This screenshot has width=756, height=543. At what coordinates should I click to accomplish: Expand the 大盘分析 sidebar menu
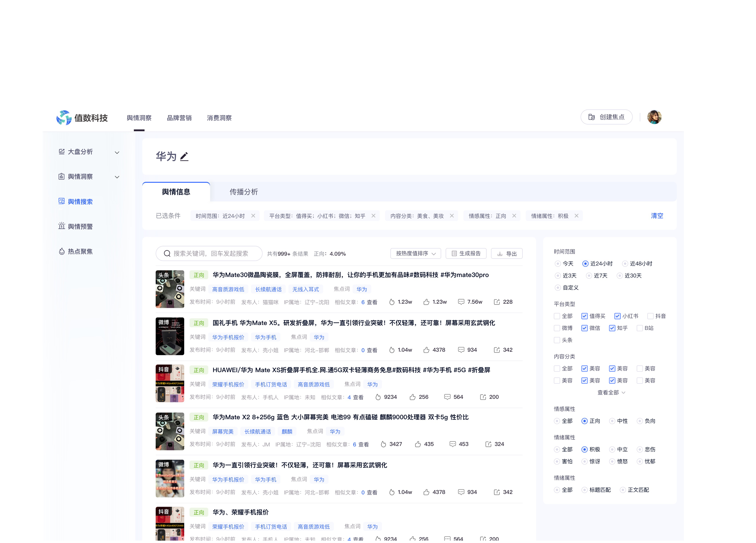117,153
